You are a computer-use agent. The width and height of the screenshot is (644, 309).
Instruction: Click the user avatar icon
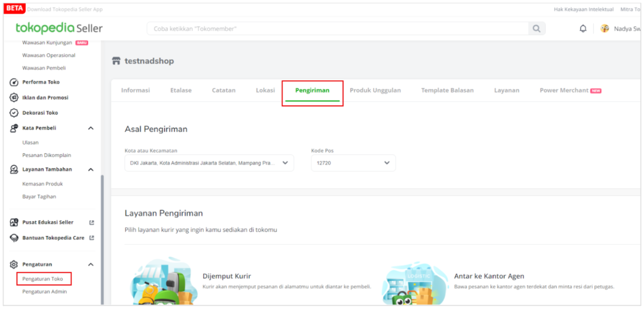pos(604,29)
